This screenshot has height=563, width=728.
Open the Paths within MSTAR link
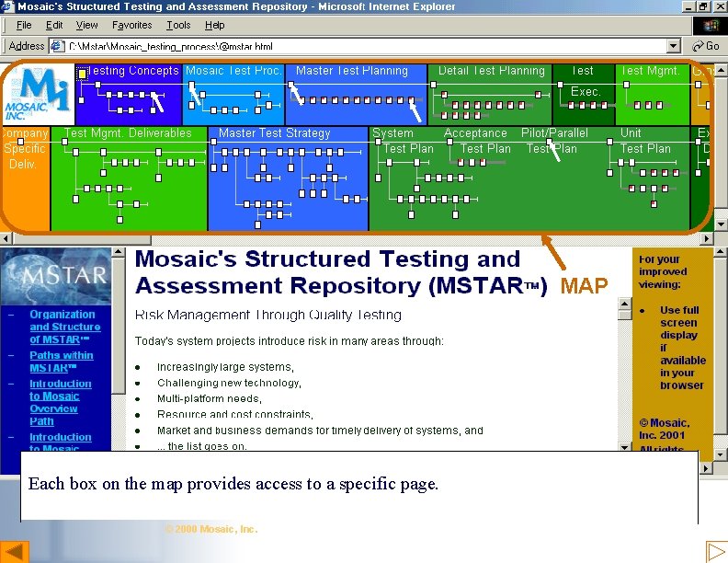[62, 362]
